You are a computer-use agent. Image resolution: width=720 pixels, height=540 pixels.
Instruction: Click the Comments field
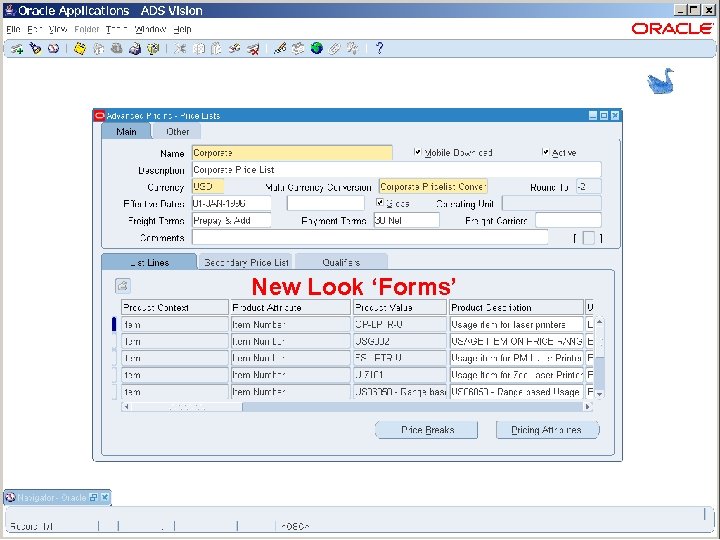[x=370, y=237]
